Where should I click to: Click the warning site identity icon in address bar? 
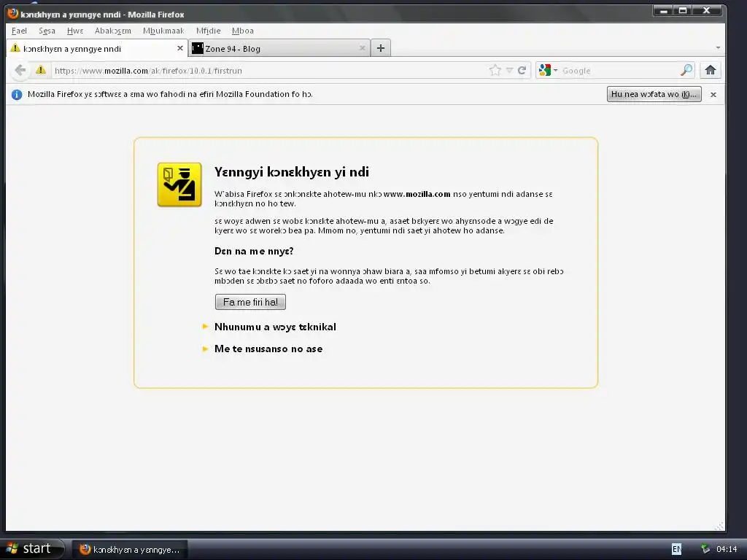(x=41, y=71)
